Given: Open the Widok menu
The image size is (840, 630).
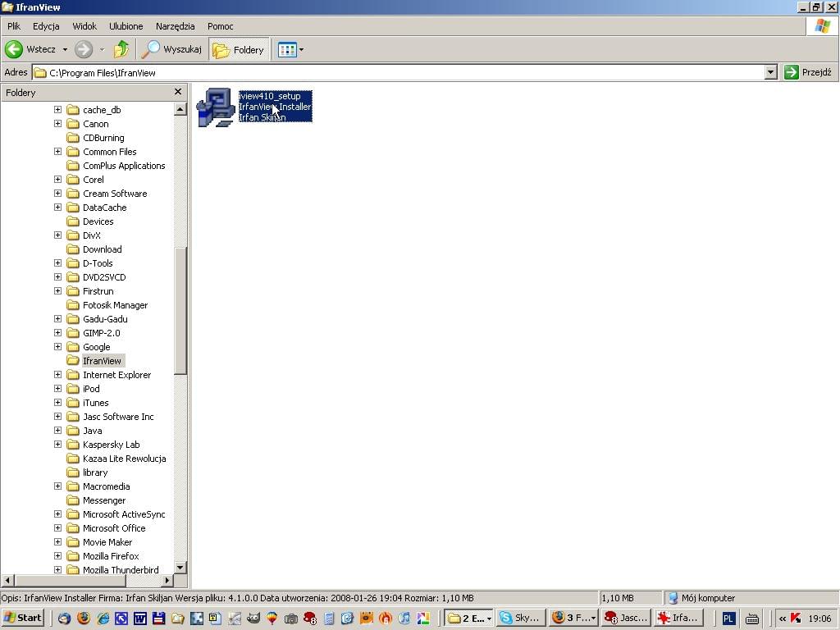Looking at the screenshot, I should pos(84,25).
